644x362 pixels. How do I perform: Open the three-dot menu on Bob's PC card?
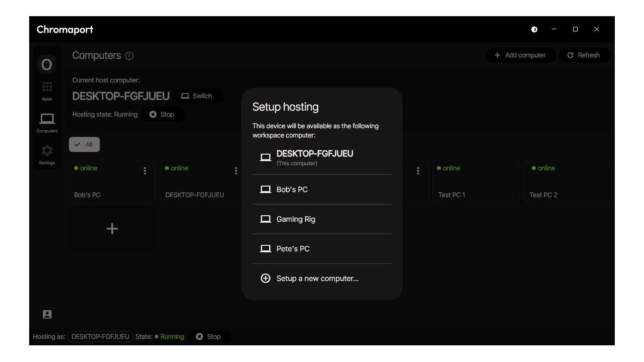click(145, 171)
